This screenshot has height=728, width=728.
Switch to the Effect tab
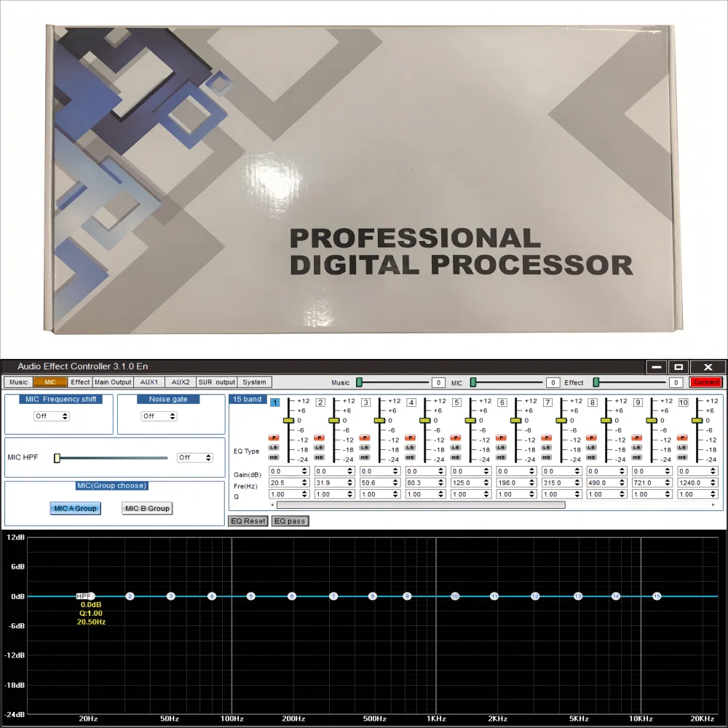point(80,382)
